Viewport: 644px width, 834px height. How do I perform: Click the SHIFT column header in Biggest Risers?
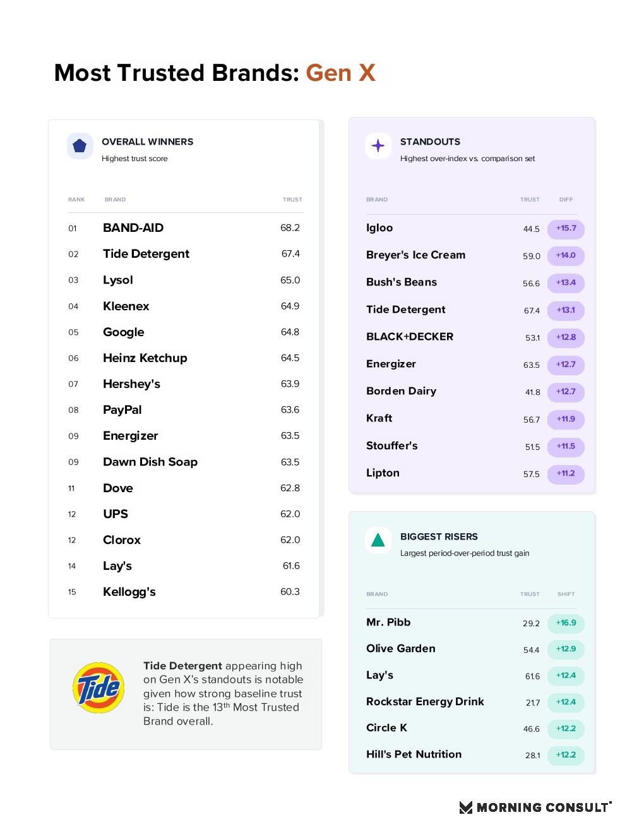coord(566,595)
